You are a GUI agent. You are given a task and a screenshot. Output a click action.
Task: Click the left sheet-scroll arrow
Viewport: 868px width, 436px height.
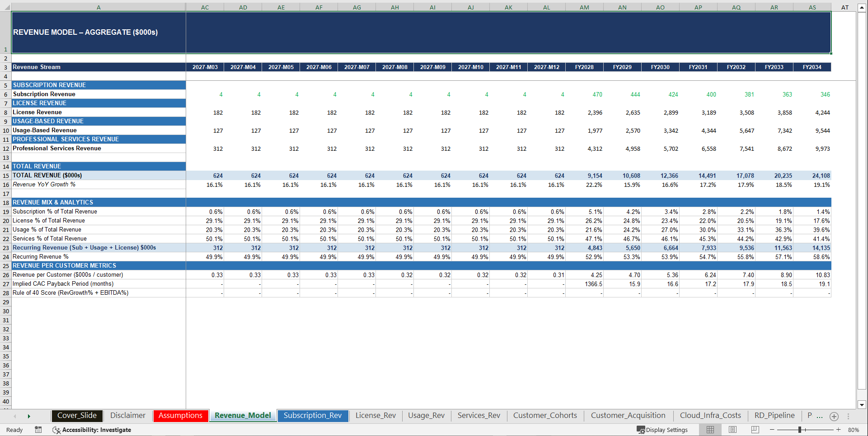point(15,416)
